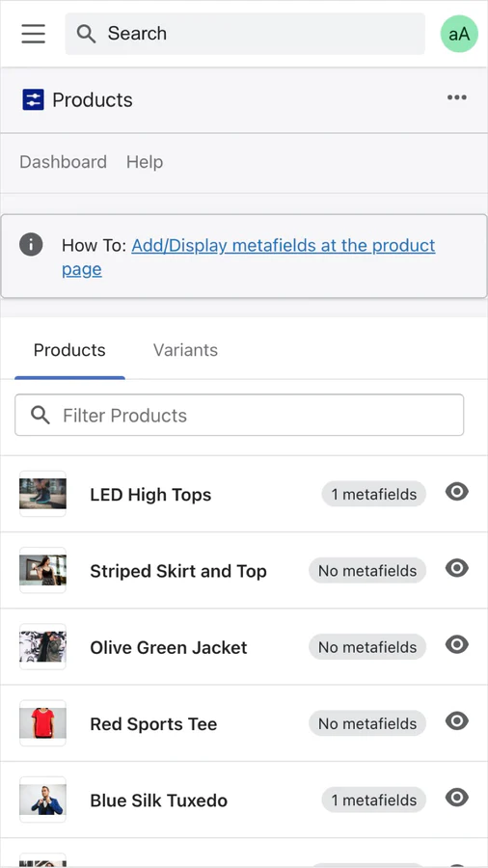Viewport: 488px width, 868px height.
Task: Click the blue Products app icon
Action: tap(33, 100)
